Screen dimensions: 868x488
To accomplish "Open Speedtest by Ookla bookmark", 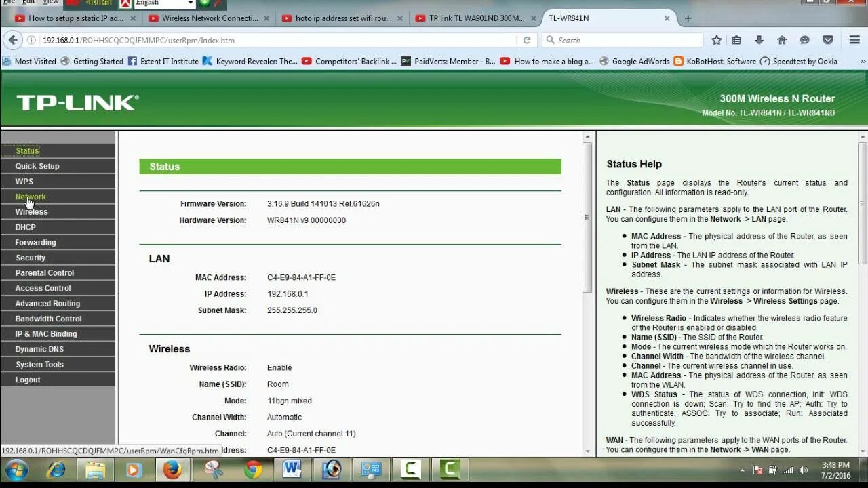I will (x=799, y=61).
